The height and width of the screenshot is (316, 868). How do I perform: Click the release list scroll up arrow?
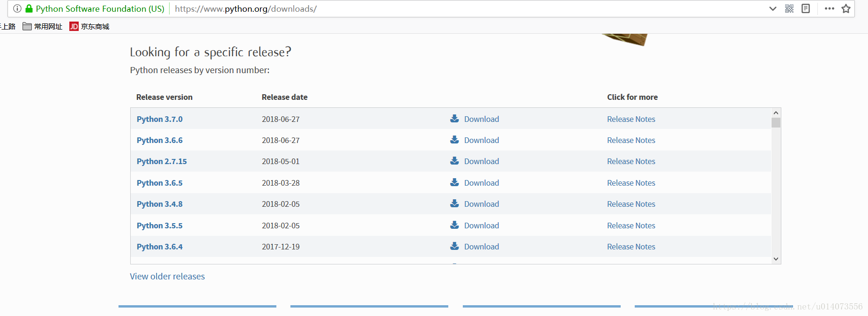coord(776,113)
